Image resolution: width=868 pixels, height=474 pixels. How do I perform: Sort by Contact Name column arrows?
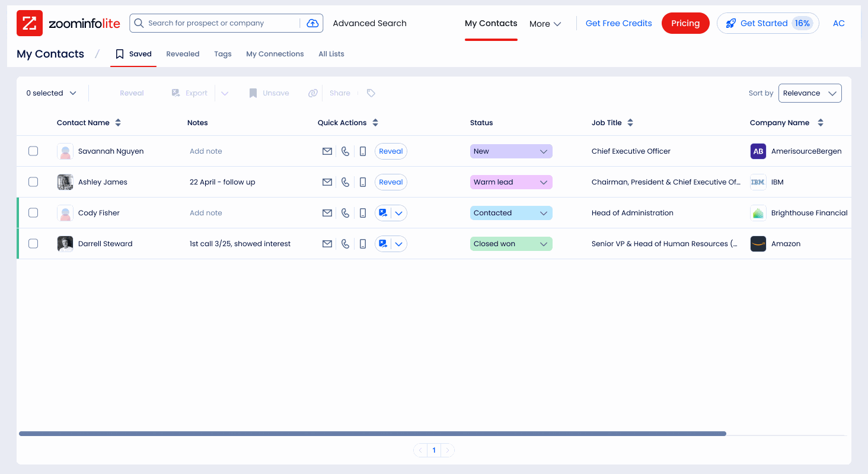pyautogui.click(x=118, y=123)
